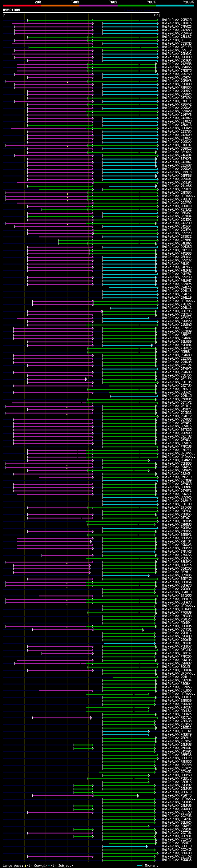Open hit UniRef100_Q94L13
Viewport: 197px width, 868px height.
[177, 308]
